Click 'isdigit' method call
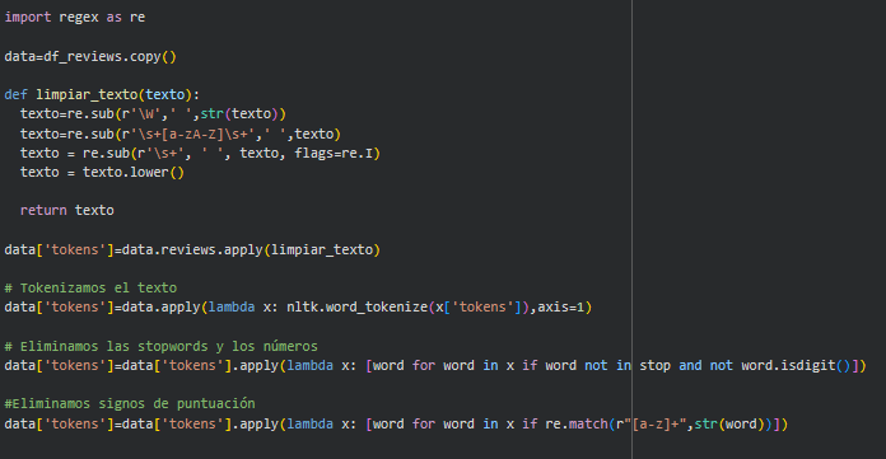Image resolution: width=886 pixels, height=459 pixels. pyautogui.click(x=808, y=365)
